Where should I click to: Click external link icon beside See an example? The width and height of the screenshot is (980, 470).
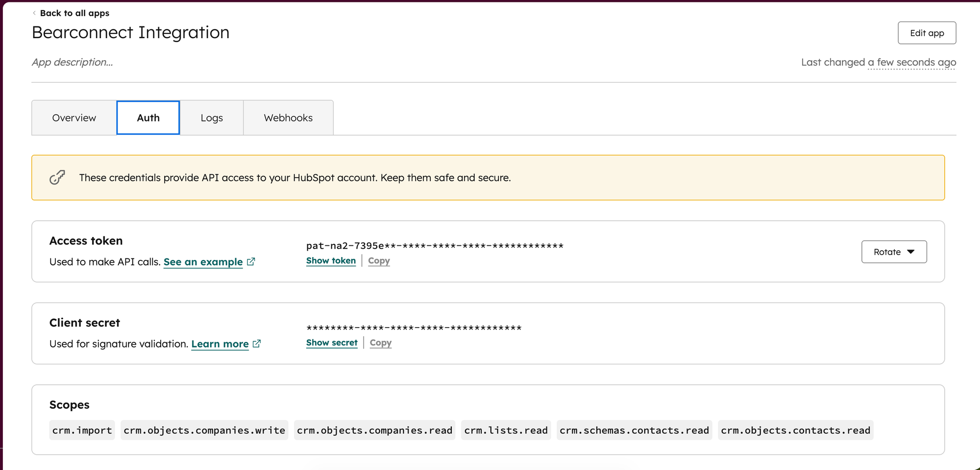251,261
